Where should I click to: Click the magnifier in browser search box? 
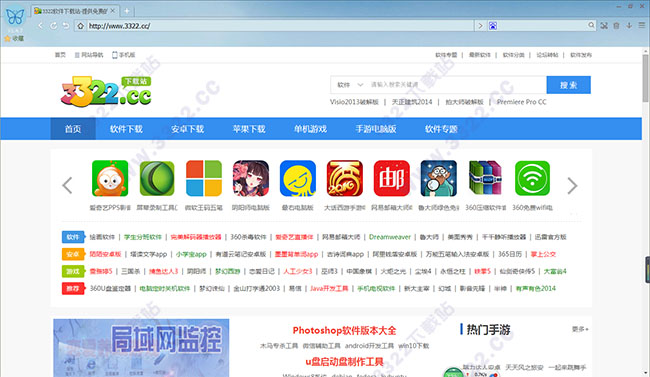pyautogui.click(x=591, y=25)
